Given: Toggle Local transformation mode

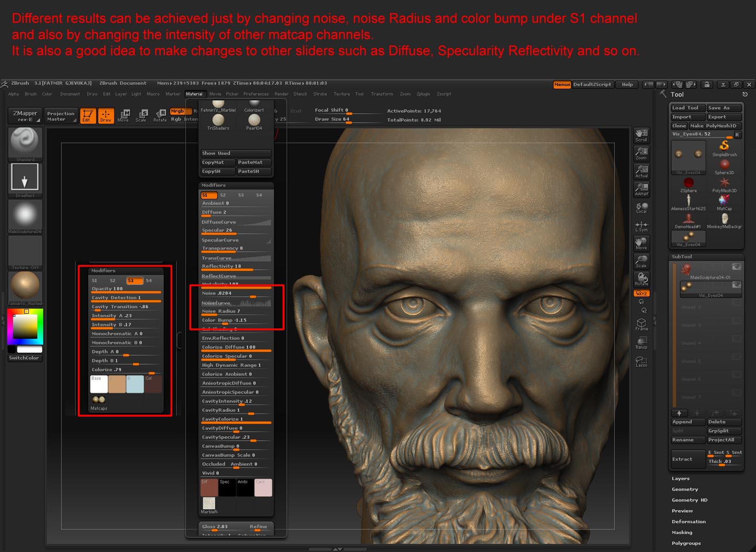Looking at the screenshot, I should point(642,207).
